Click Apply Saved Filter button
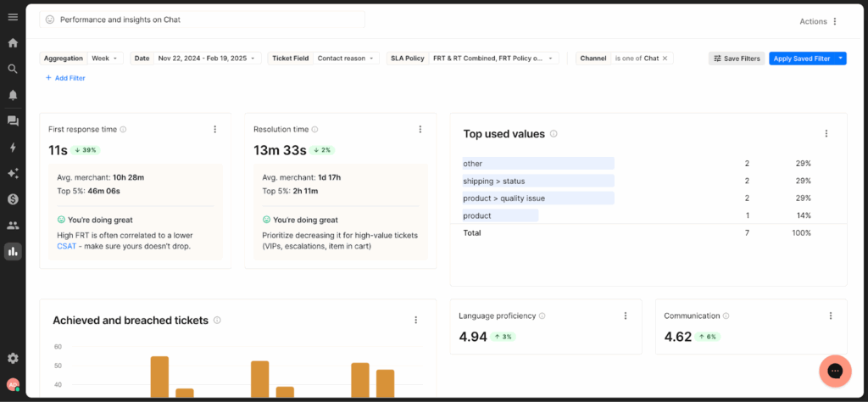868x402 pixels. tap(801, 59)
